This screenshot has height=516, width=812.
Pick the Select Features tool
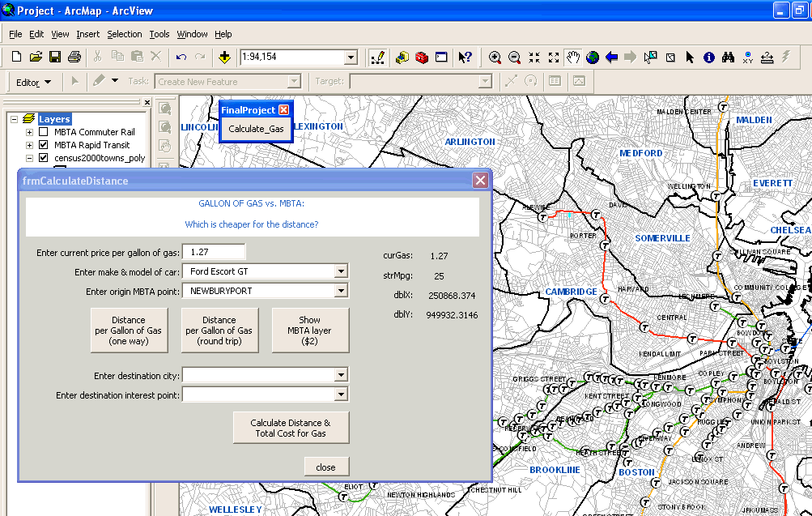click(650, 57)
